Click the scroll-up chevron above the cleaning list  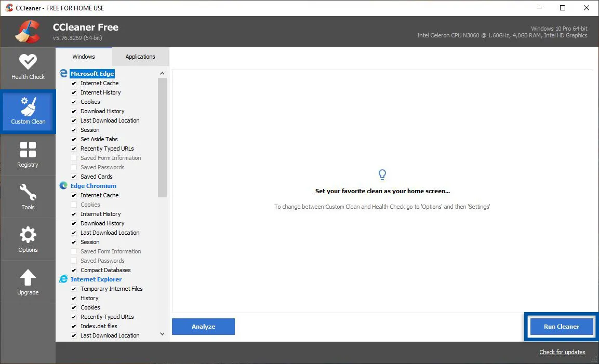[162, 73]
